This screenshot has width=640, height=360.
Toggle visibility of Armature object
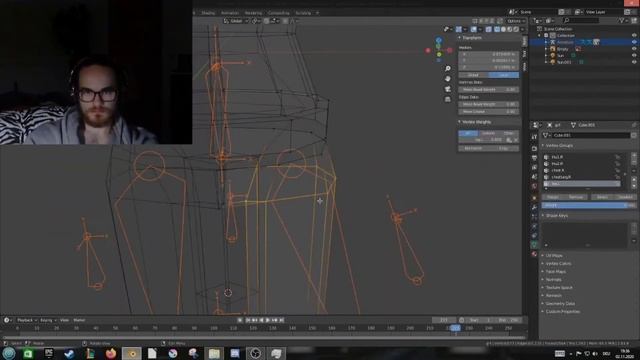(x=634, y=42)
